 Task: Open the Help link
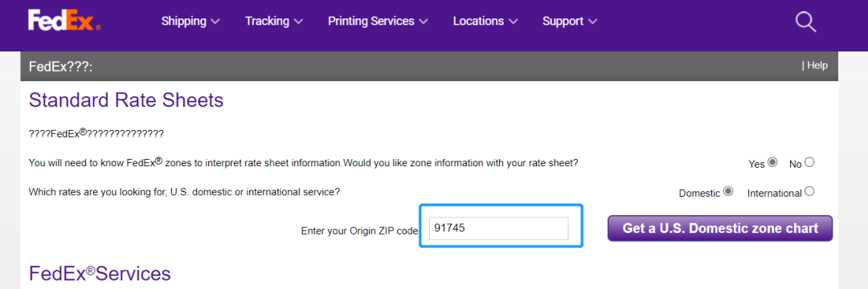[817, 65]
